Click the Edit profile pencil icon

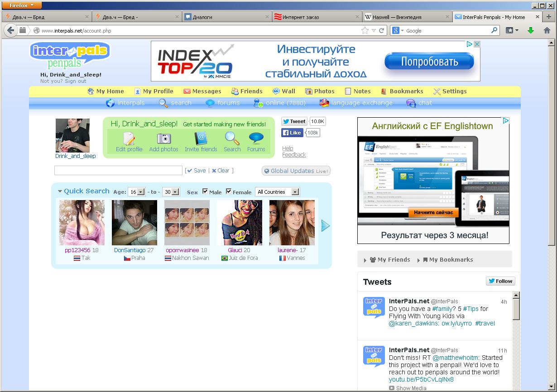point(129,139)
